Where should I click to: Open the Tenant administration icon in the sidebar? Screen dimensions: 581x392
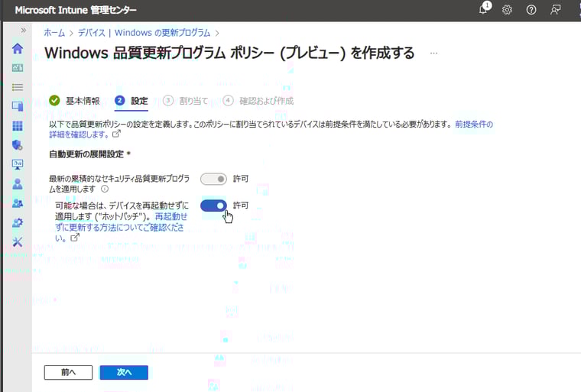point(18,222)
